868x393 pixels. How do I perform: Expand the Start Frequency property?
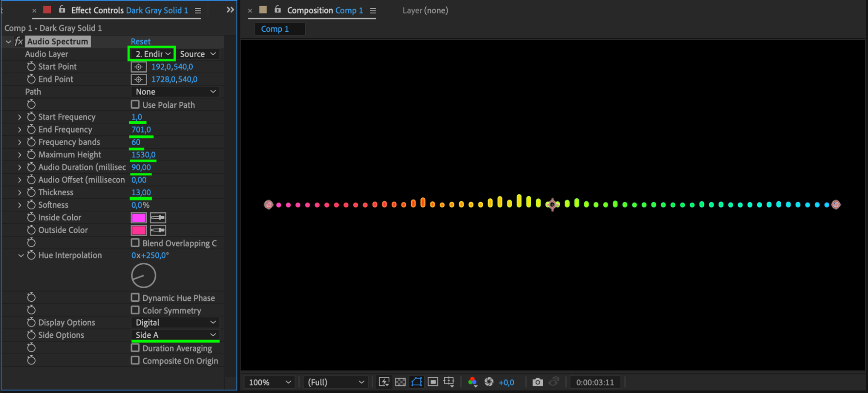pyautogui.click(x=20, y=117)
